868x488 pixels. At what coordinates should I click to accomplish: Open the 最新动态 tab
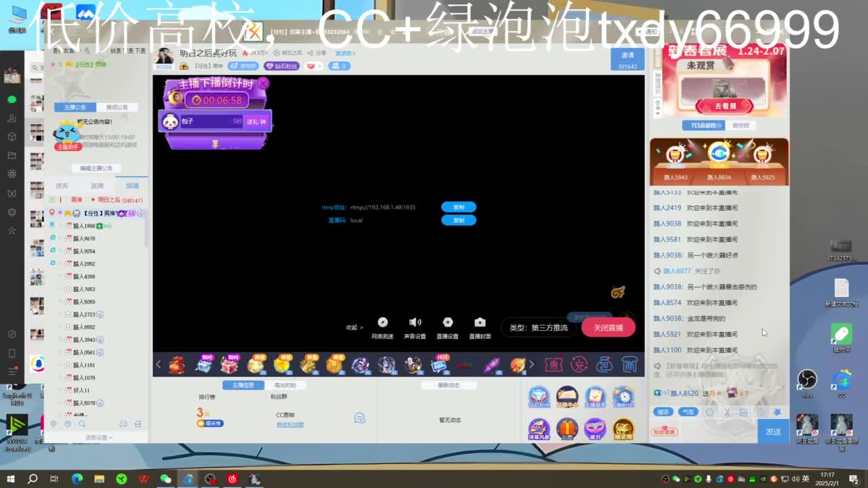[449, 385]
